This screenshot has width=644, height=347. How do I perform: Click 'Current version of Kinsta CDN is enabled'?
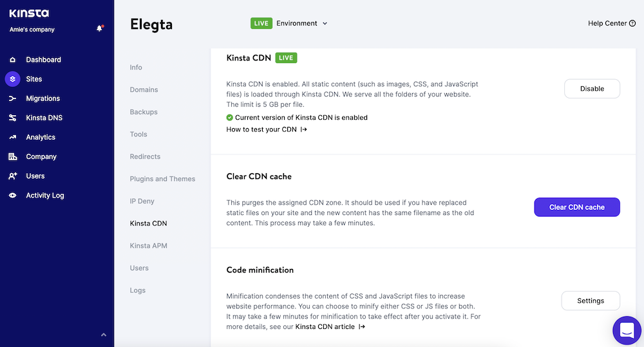point(301,117)
